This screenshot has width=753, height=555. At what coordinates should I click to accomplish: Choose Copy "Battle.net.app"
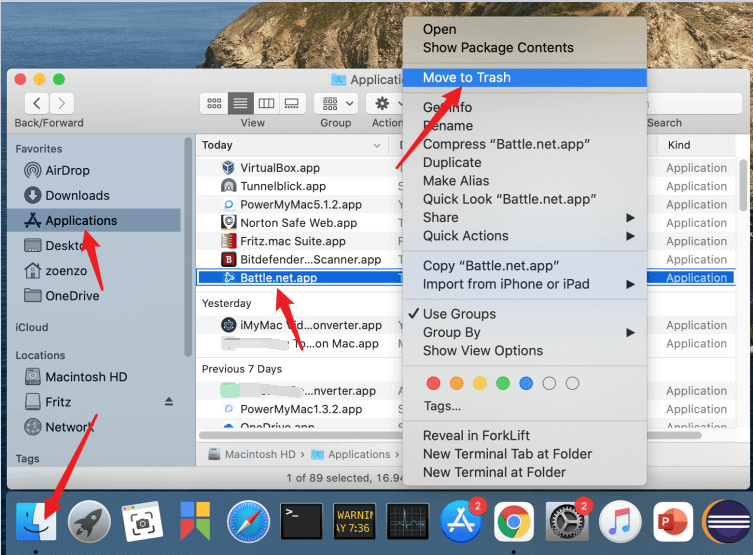point(524,265)
